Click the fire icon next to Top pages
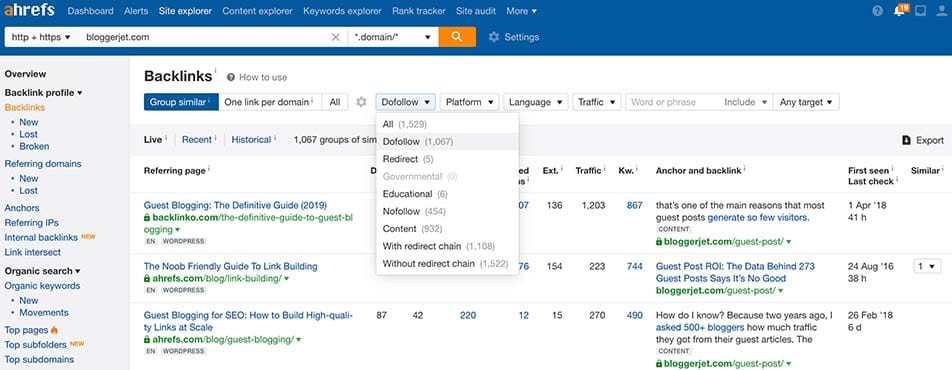The image size is (952, 370). point(55,330)
